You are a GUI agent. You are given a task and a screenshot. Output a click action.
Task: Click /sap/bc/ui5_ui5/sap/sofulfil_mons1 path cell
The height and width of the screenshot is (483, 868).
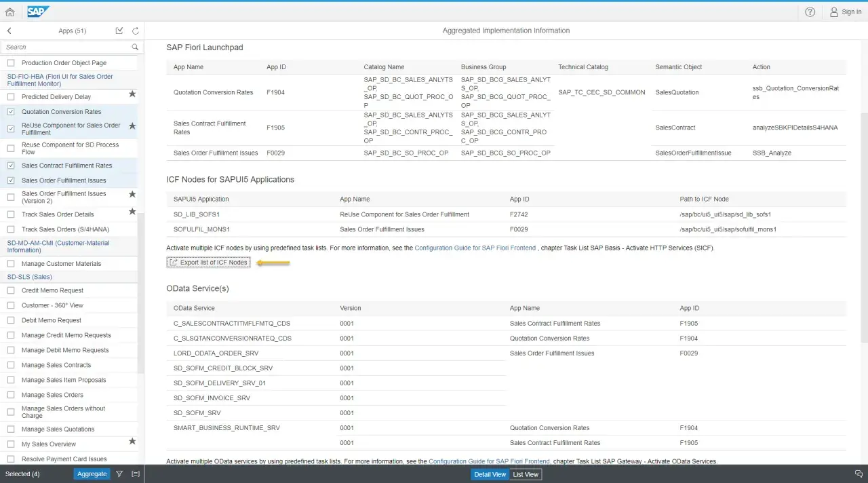[x=728, y=229]
